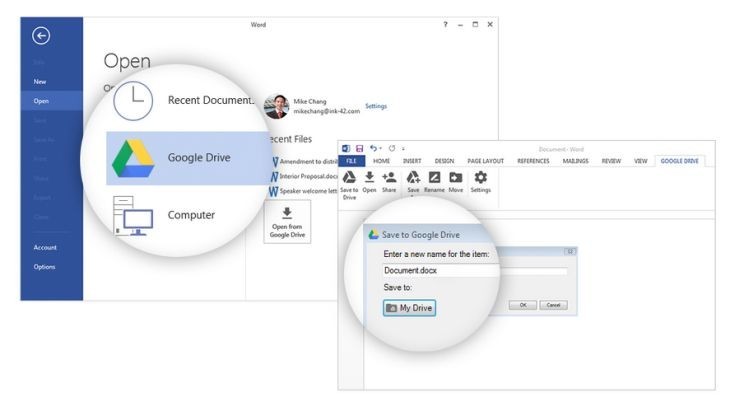Image resolution: width=730 pixels, height=411 pixels.
Task: Switch to the REFERENCES tab
Action: click(x=534, y=161)
